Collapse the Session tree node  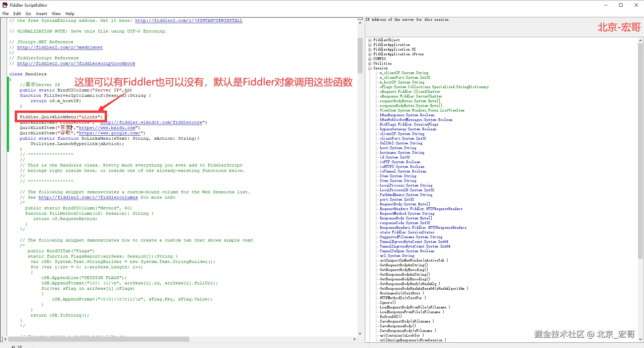tap(370, 68)
